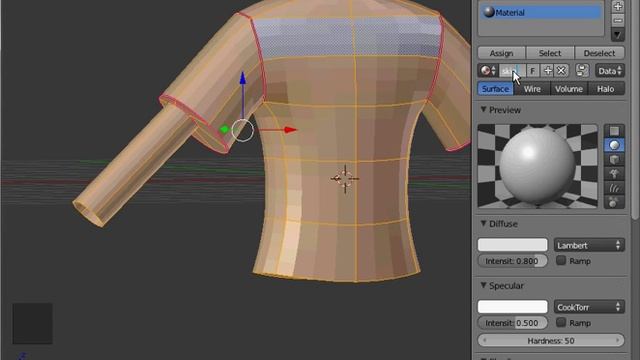Click the Assign button
Image resolution: width=640 pixels, height=360 pixels.
click(x=502, y=53)
